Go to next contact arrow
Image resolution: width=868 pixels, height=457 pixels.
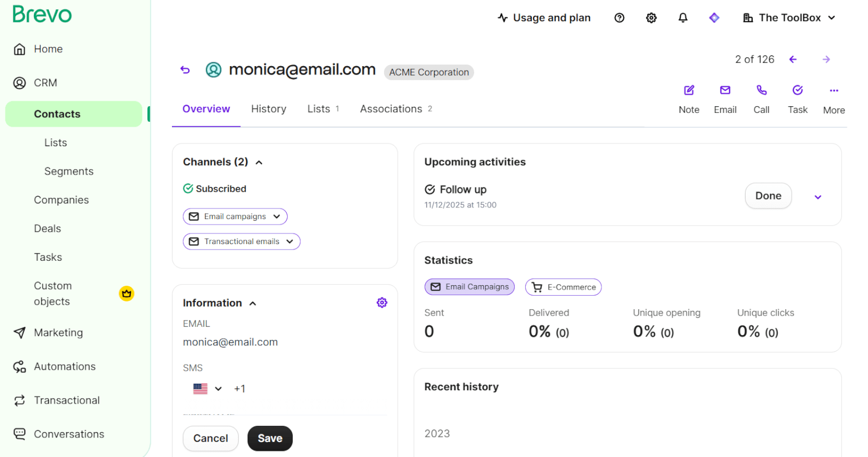[x=826, y=59]
